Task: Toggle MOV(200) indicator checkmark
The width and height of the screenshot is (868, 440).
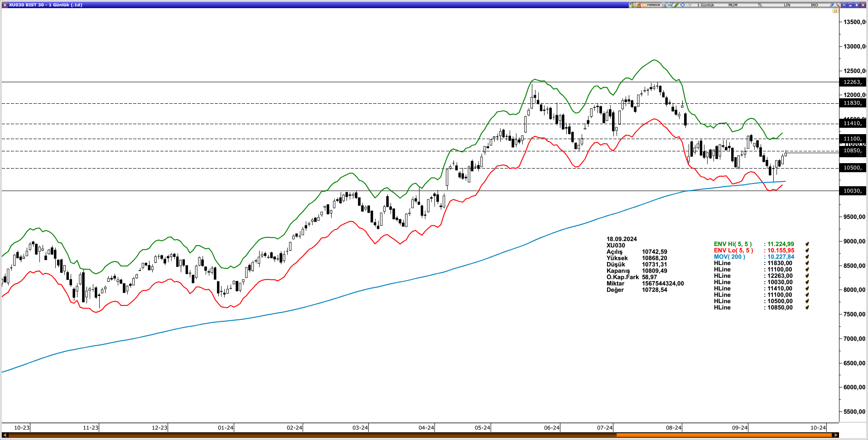Action: [x=807, y=257]
